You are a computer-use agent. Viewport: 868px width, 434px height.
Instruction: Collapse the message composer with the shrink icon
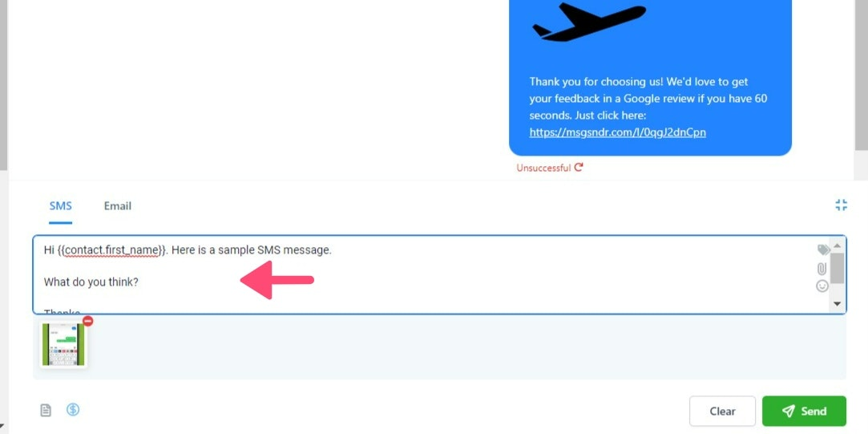pos(841,205)
